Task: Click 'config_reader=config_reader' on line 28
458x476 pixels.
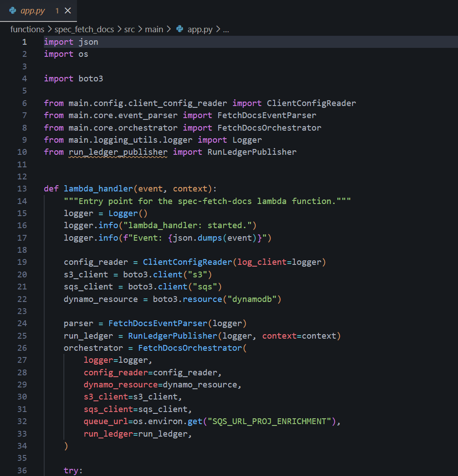Action: tap(150, 373)
